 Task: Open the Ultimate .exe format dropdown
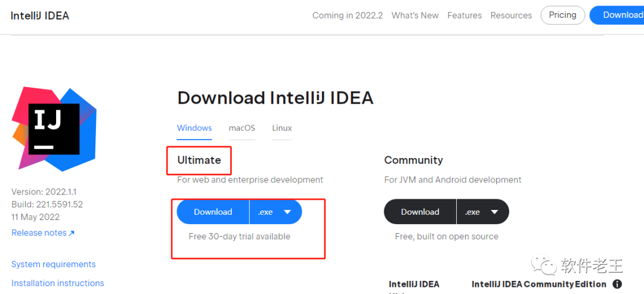(276, 212)
